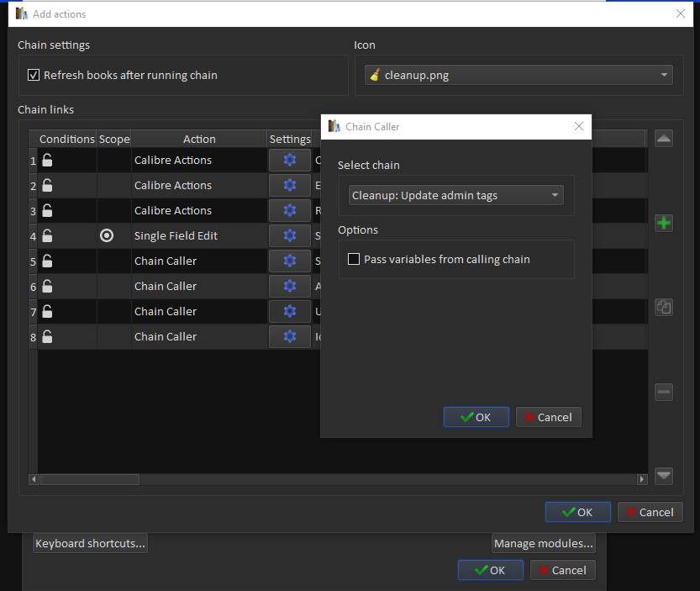Select the Single Field Edit action cell
The width and height of the screenshot is (700, 591).
coord(199,235)
